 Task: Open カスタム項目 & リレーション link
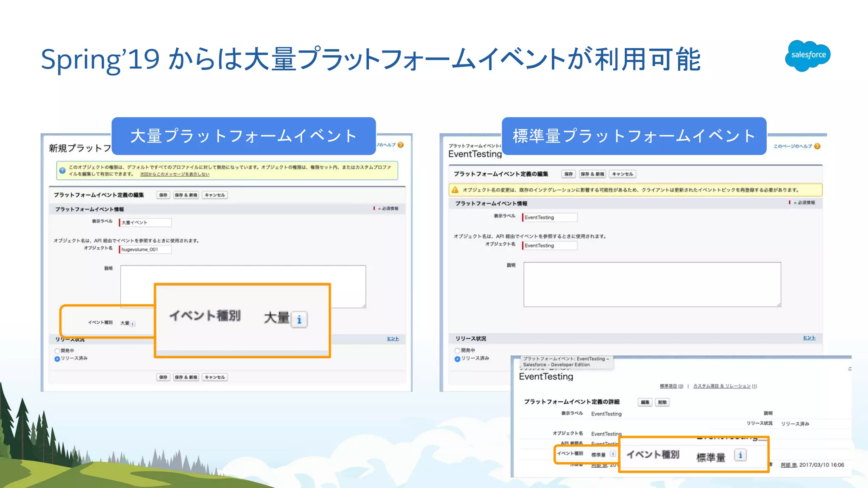(721, 386)
